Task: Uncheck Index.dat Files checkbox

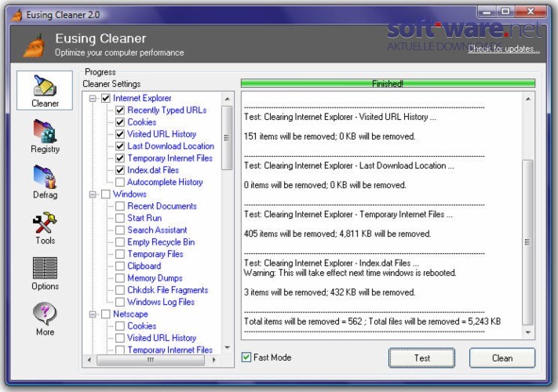Action: [x=120, y=170]
